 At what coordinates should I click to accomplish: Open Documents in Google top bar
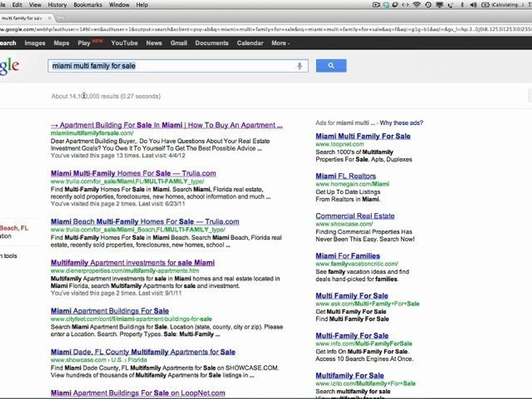pos(212,43)
